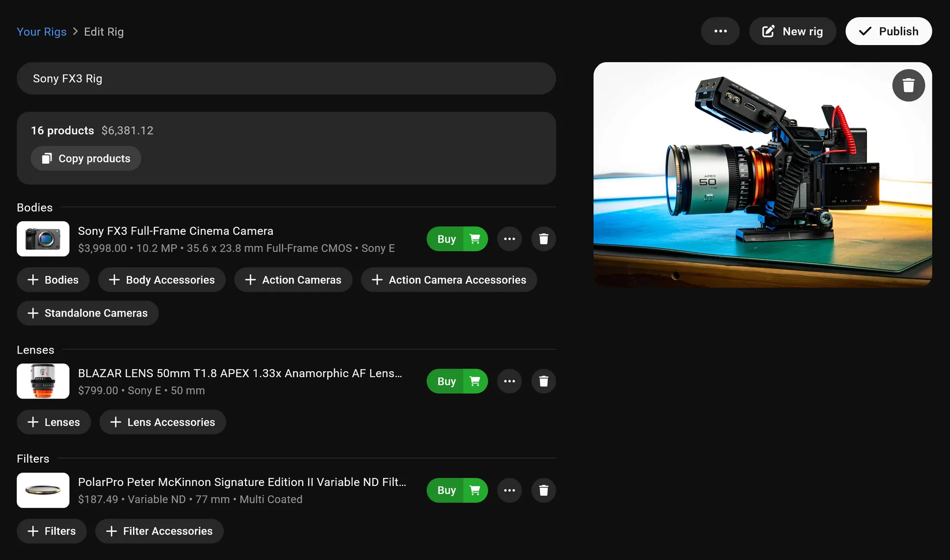
Task: Add Lens Accessories to rig
Action: click(162, 422)
